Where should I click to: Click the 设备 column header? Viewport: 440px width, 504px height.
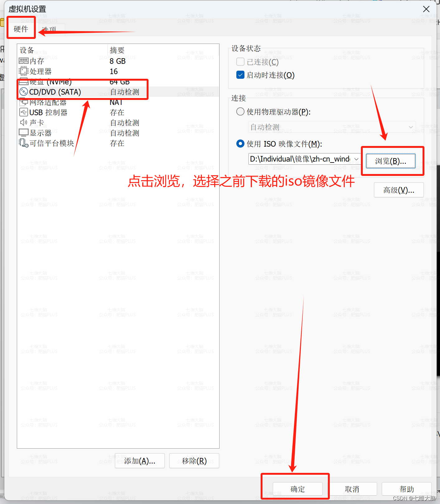pos(27,50)
